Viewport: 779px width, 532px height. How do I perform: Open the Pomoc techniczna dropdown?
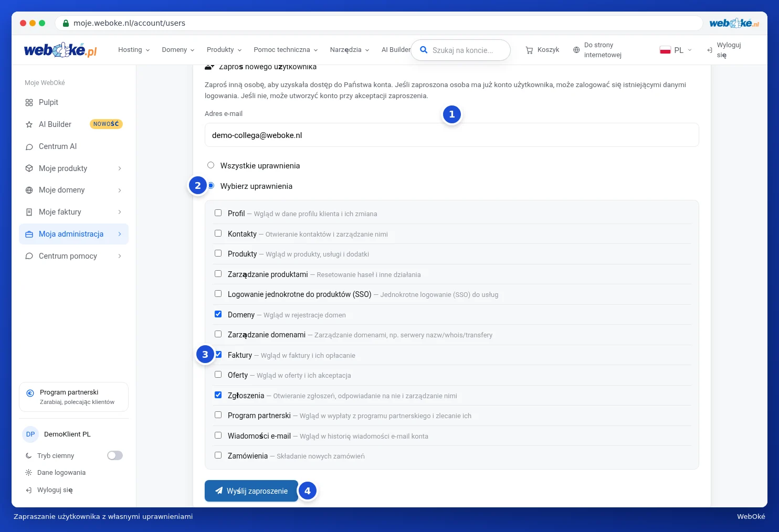pos(286,50)
